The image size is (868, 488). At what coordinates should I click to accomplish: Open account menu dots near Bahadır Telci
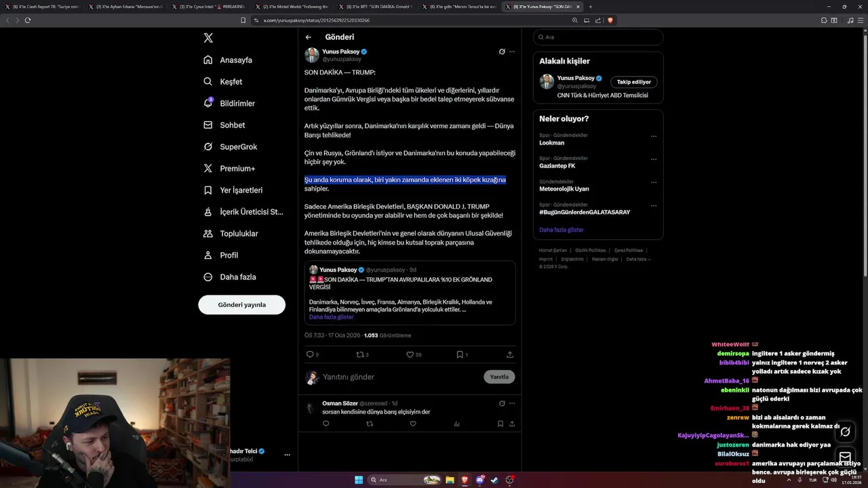[288, 455]
